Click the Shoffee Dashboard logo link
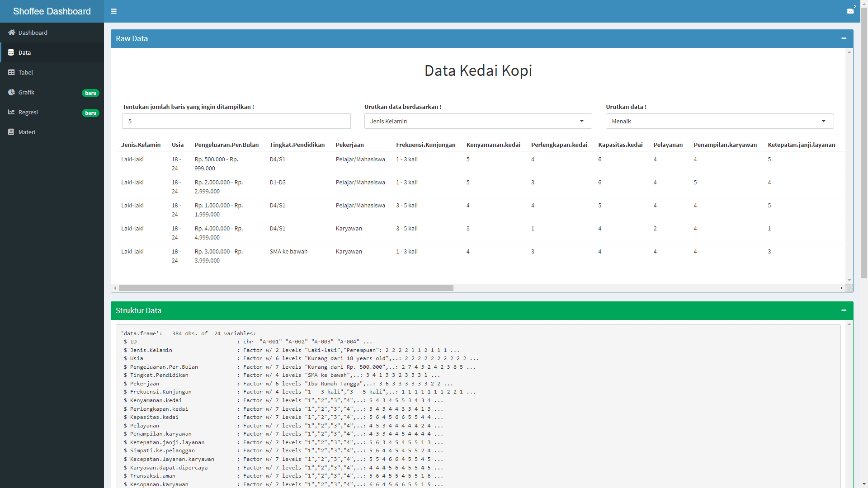Screen dimensions: 868x488 click(x=52, y=11)
